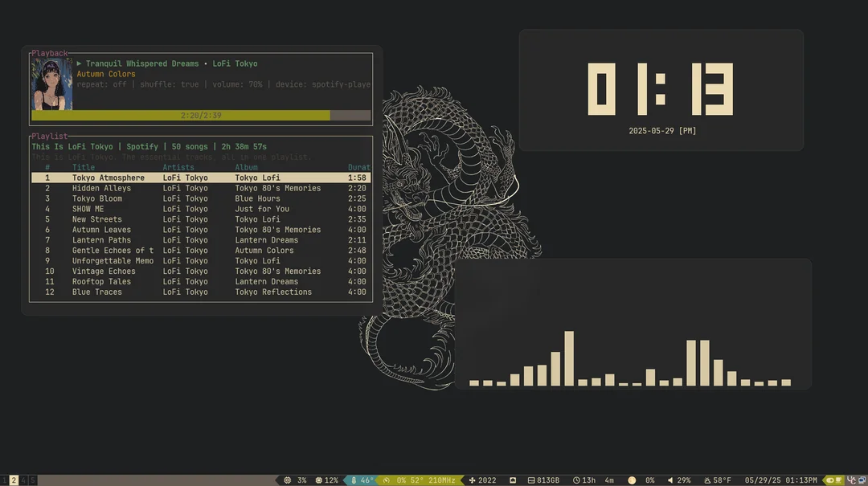Switch to workspace 5
The width and height of the screenshot is (868, 486).
(33, 480)
